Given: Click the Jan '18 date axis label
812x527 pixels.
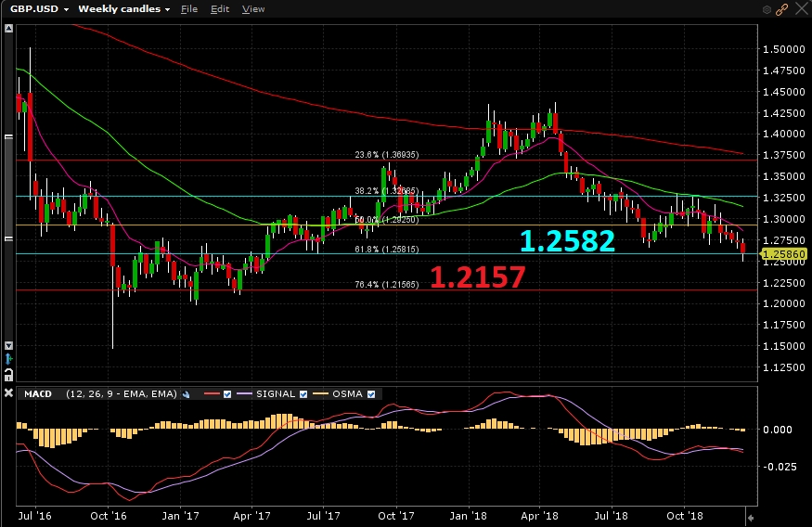Looking at the screenshot, I should (x=468, y=516).
